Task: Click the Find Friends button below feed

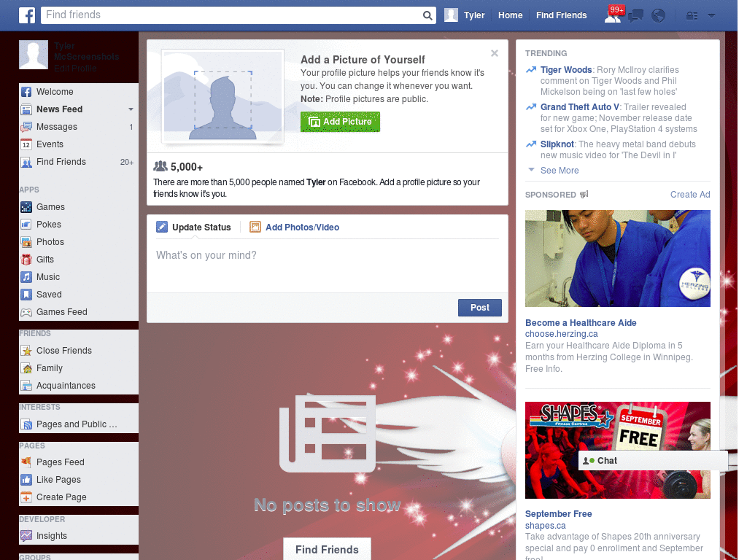Action: [327, 550]
